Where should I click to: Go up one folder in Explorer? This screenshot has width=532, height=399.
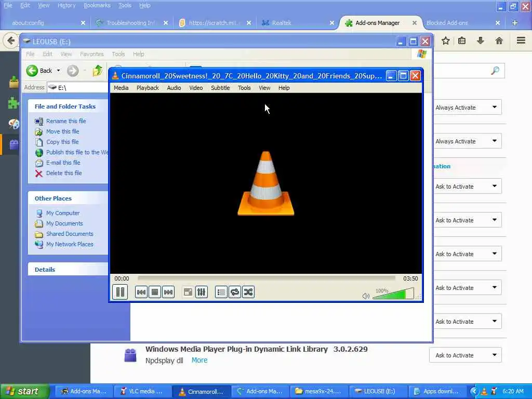coord(98,71)
